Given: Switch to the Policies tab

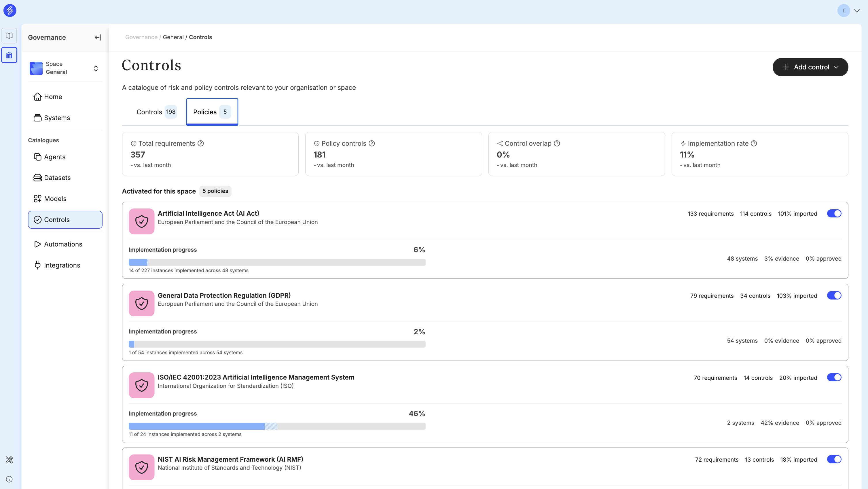Looking at the screenshot, I should pos(212,112).
